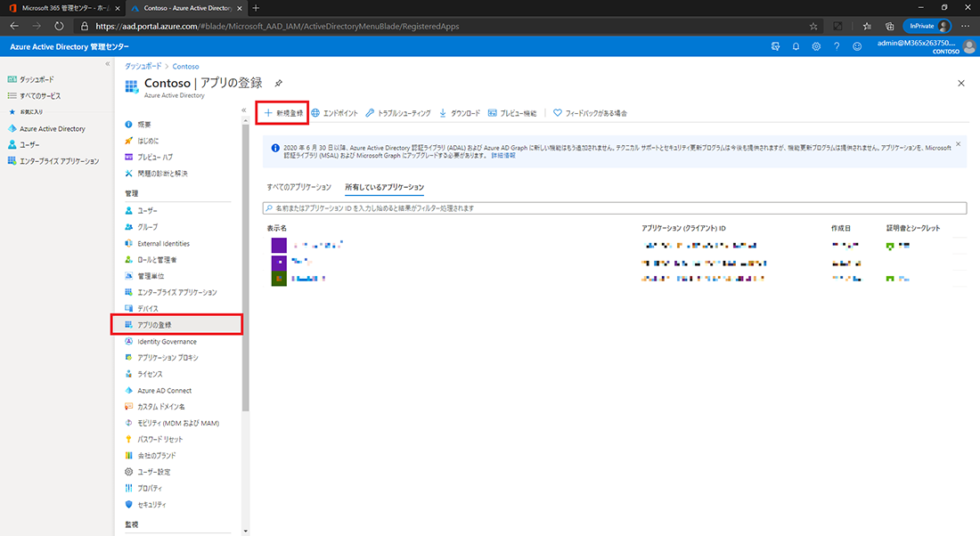Open a new browser tab

point(256,8)
